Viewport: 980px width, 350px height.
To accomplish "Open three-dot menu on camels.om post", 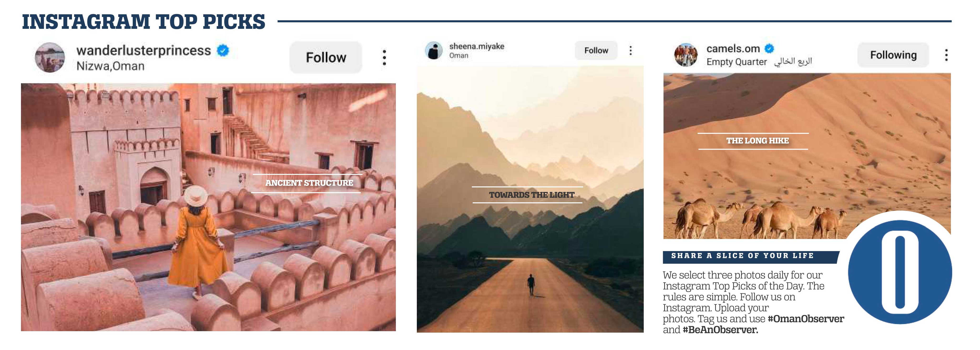I will (946, 55).
